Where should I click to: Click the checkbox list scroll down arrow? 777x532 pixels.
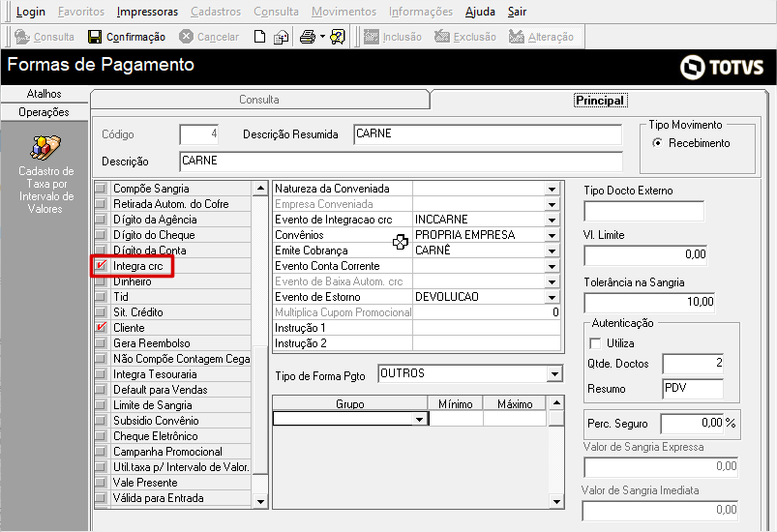(x=260, y=501)
